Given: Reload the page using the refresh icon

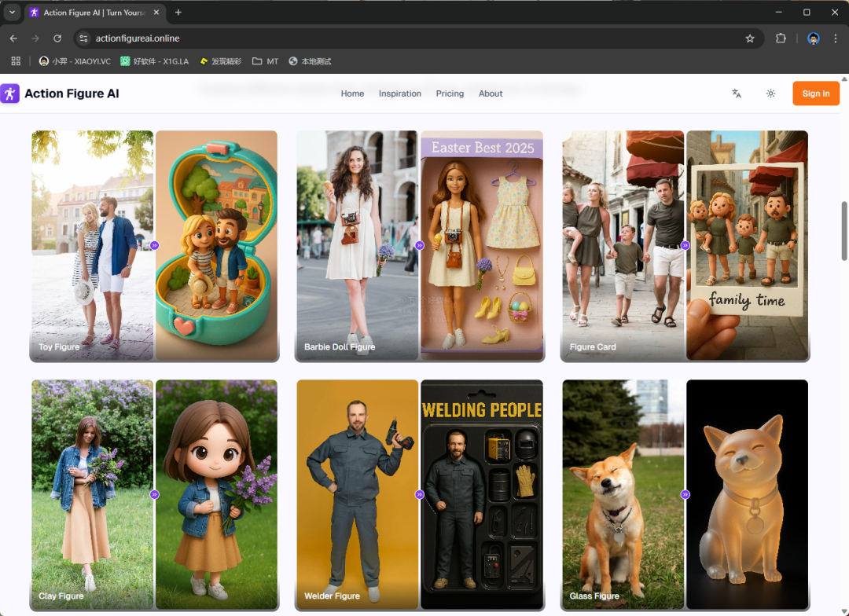Looking at the screenshot, I should (57, 38).
